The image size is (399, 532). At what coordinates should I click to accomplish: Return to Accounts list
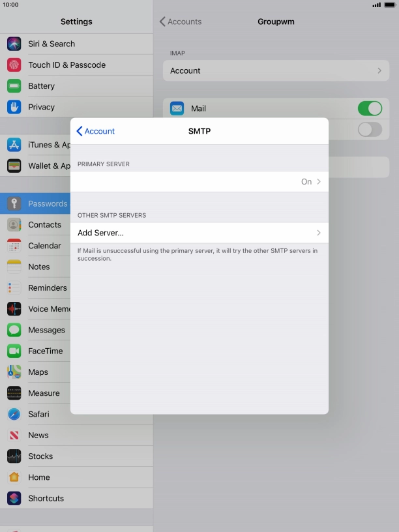[x=181, y=22]
